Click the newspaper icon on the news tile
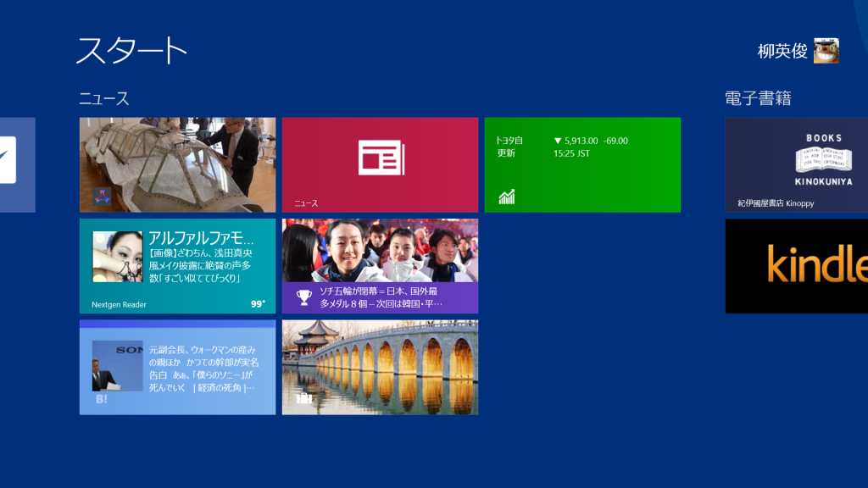Image resolution: width=868 pixels, height=488 pixels. point(381,158)
